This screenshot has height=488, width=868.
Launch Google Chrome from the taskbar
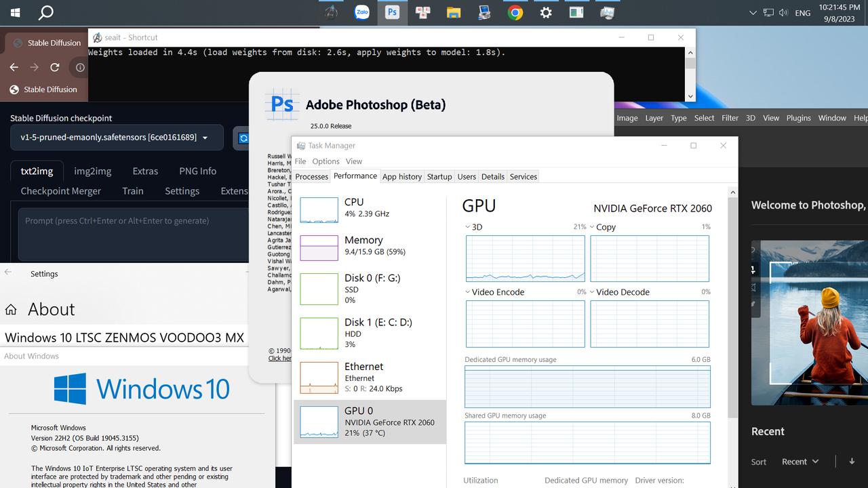pos(515,12)
